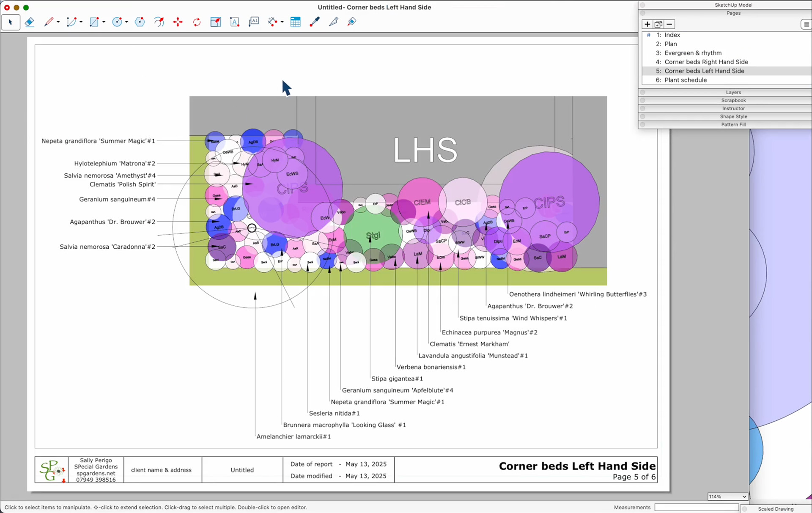The height and width of the screenshot is (513, 812).
Task: Select the Circle tool
Action: tap(117, 22)
